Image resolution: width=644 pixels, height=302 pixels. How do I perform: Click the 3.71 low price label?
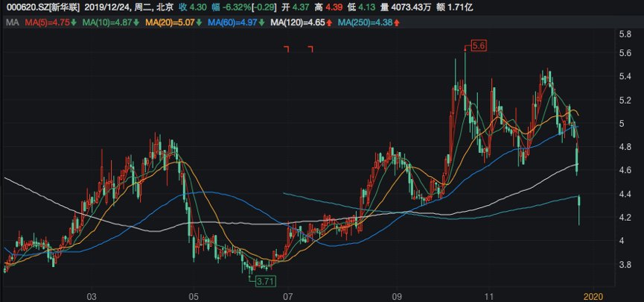pos(264,281)
